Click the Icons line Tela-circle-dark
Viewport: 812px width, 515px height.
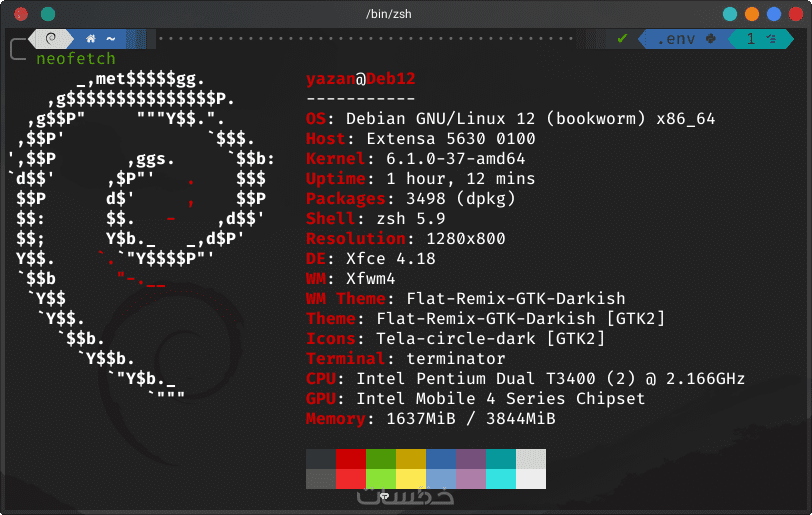point(456,339)
